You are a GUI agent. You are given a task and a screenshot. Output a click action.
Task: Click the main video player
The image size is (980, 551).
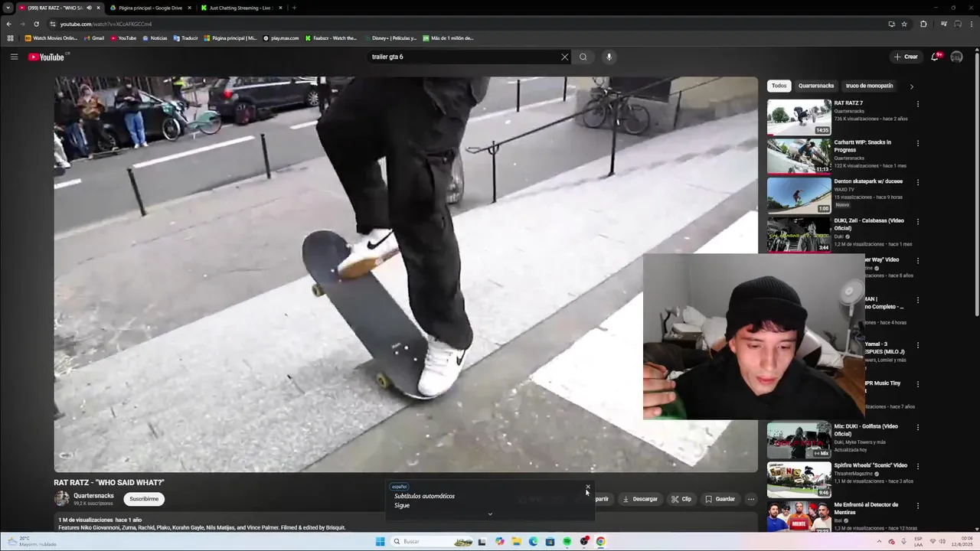coord(406,274)
